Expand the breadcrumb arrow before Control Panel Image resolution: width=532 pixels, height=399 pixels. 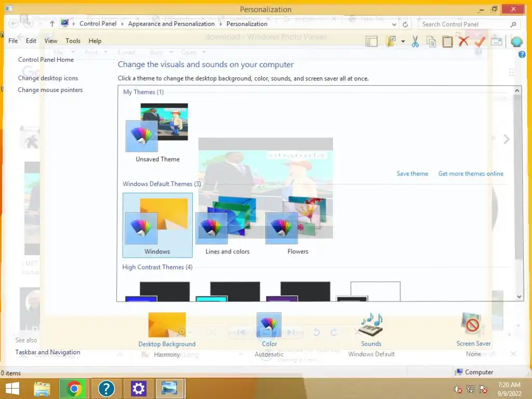(x=74, y=24)
